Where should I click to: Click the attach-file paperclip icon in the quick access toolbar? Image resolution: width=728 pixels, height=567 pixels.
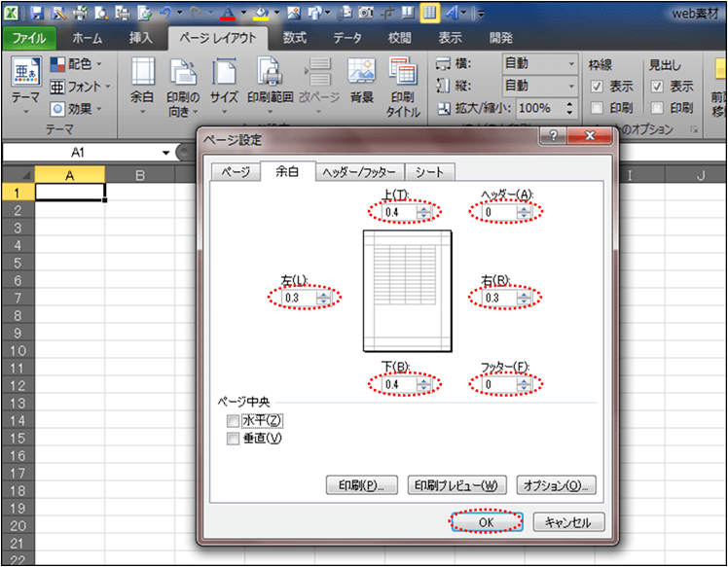click(345, 14)
